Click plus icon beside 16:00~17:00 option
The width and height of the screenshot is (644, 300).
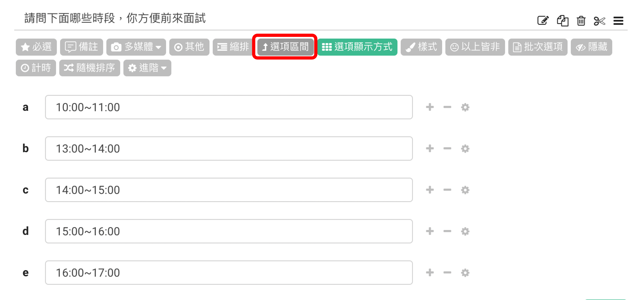tap(430, 273)
